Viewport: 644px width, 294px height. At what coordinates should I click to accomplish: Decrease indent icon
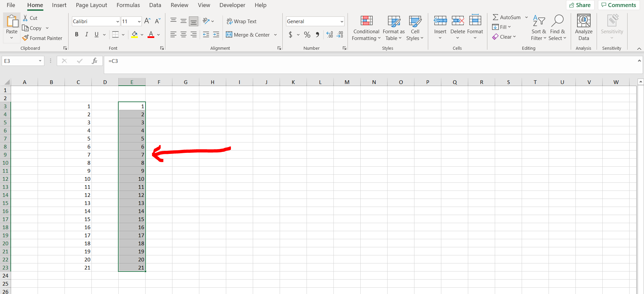tap(206, 35)
